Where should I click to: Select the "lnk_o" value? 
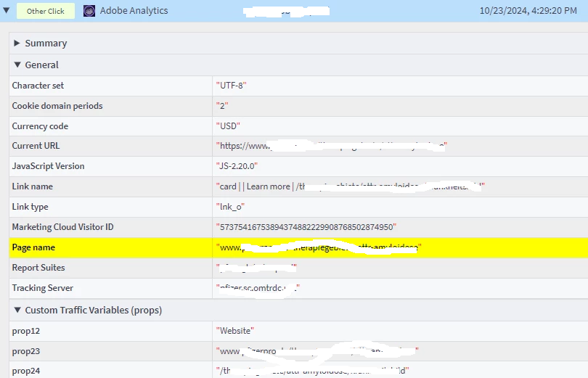[230, 207]
